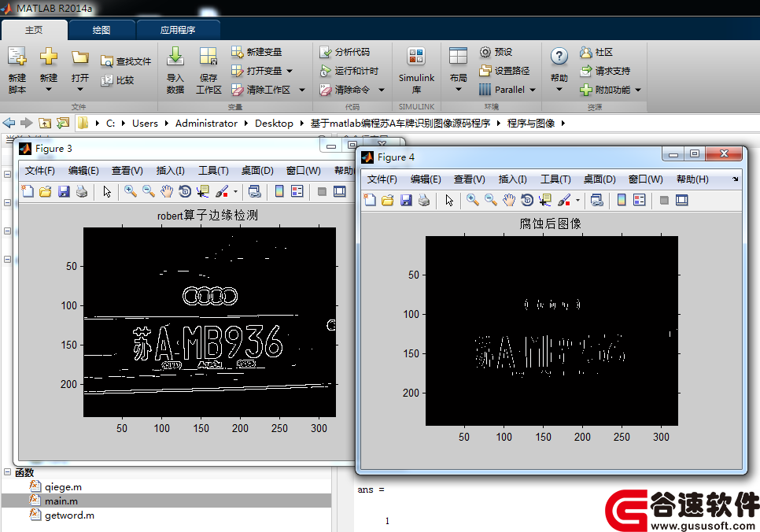Toggle Insert Colorbar in Figure 4
The image size is (760, 532).
622,201
